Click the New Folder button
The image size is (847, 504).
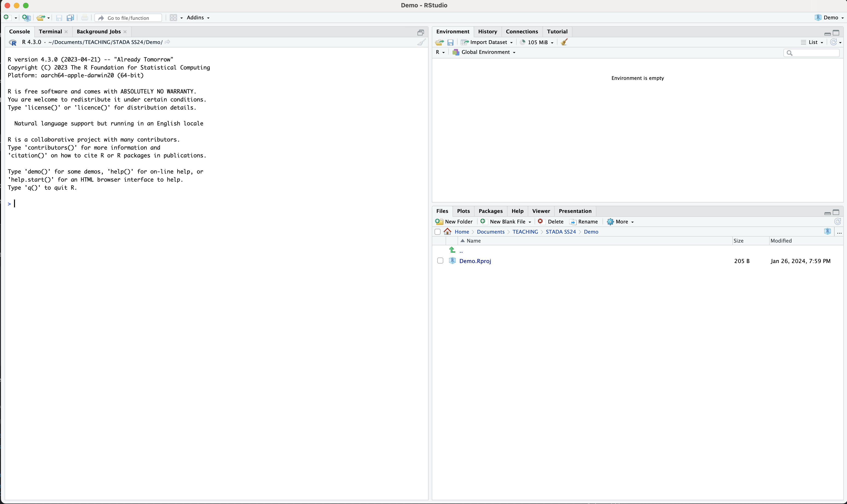pyautogui.click(x=454, y=222)
